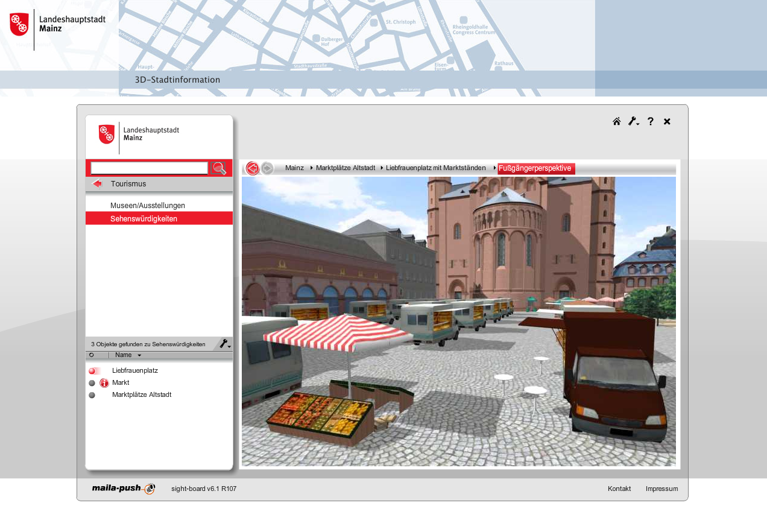Expand the Name column sort dropdown
Image resolution: width=767 pixels, height=532 pixels.
[139, 355]
